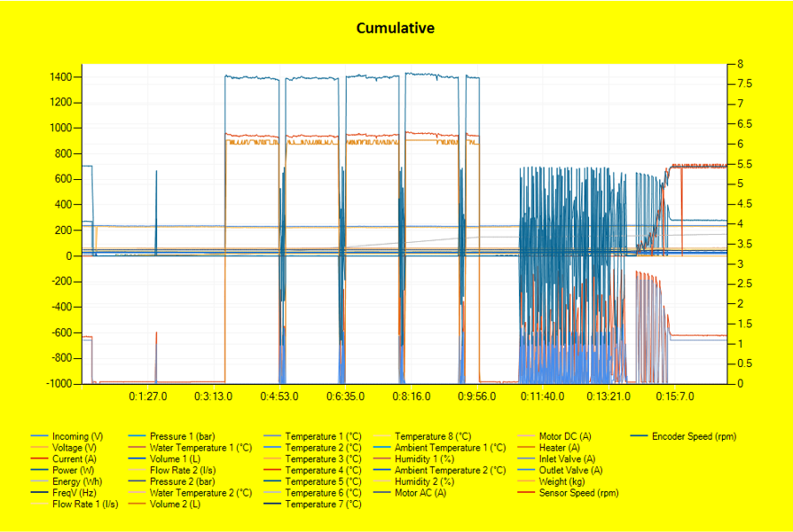Select the Weight (kg) legend label
793x532 pixels.
click(x=564, y=481)
